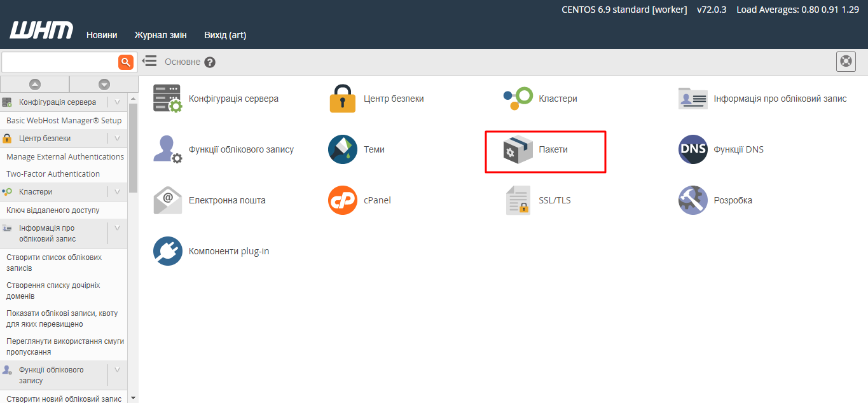Screen dimensions: 868x403
Task: Click the Центр безпеки padlock icon
Action: 343,99
